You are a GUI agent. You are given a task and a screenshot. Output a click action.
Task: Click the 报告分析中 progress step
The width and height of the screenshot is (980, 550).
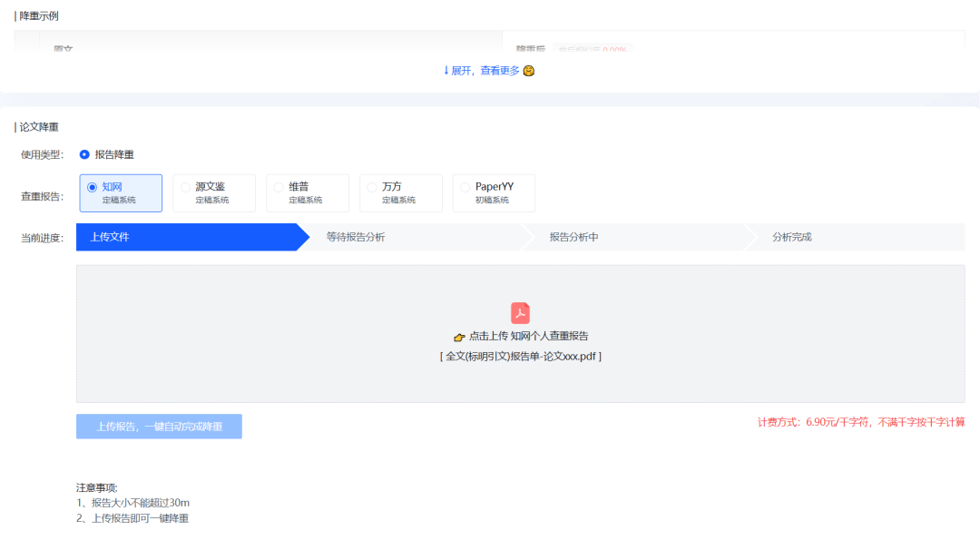pos(641,237)
